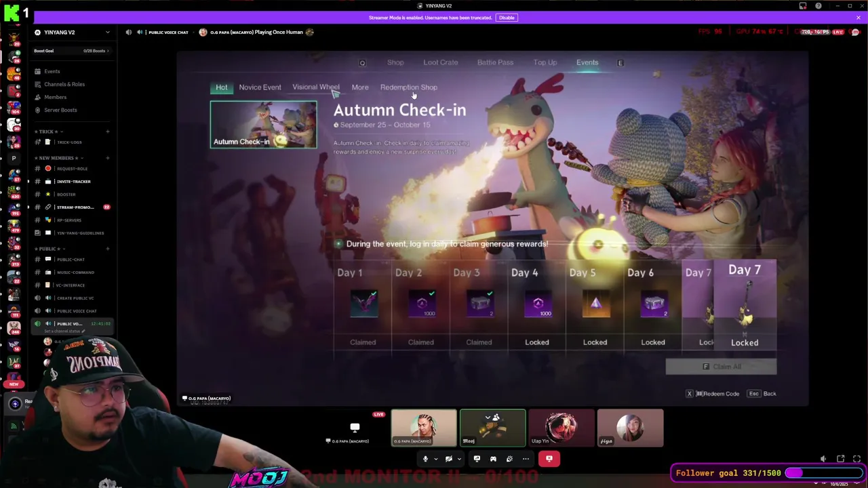Dismiss the Streamer Mode banner

858,18
